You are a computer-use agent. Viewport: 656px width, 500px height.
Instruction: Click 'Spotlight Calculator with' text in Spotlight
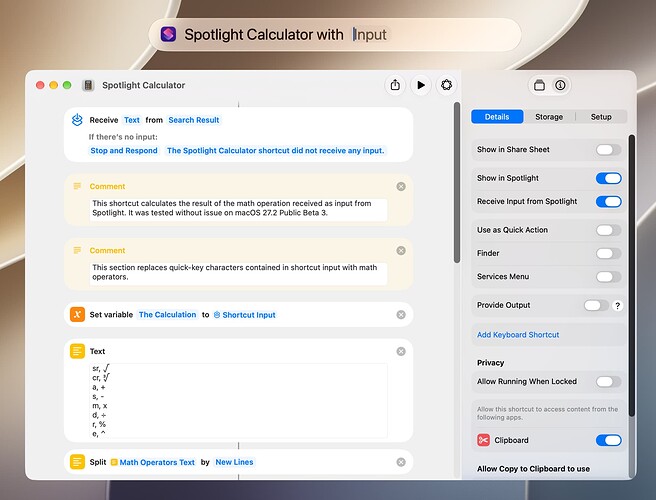click(264, 34)
